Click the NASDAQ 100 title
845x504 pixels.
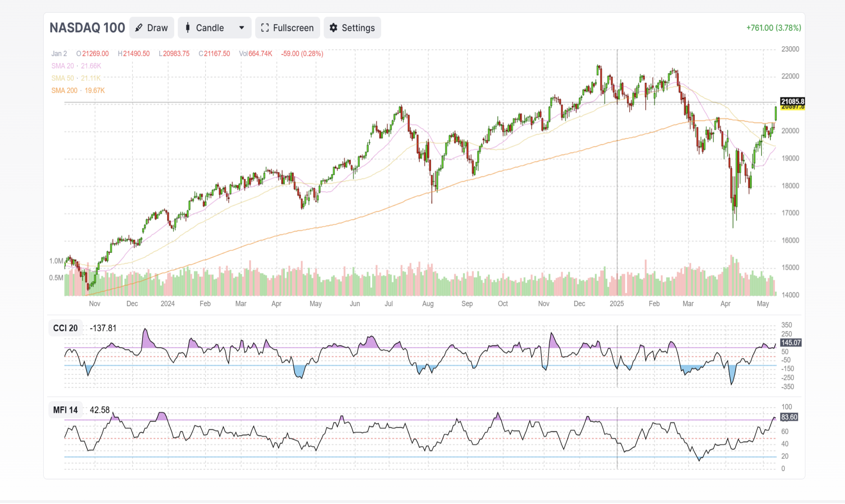pos(87,28)
